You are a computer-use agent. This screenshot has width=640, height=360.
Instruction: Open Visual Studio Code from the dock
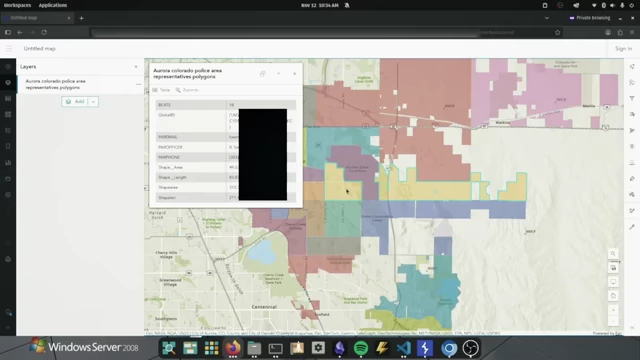403,348
